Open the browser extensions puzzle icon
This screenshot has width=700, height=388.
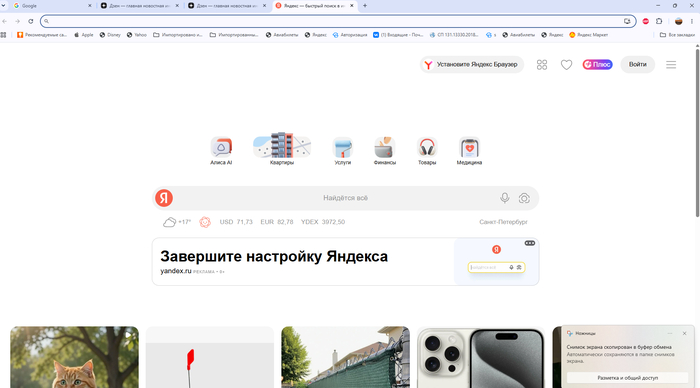tap(659, 21)
